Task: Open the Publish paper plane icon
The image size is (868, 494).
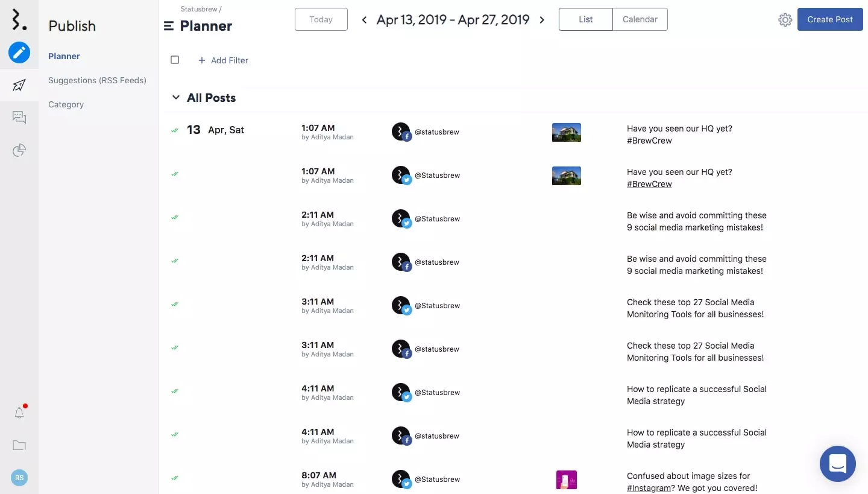Action: click(x=19, y=85)
